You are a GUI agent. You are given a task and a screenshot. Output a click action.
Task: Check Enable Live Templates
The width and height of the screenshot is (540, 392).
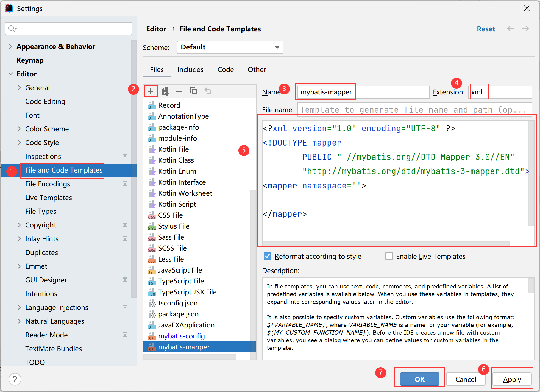coord(389,256)
